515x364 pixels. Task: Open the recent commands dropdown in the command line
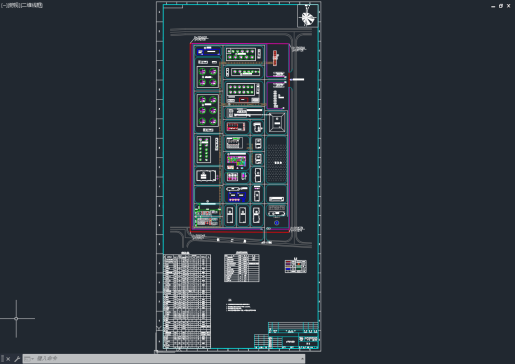(x=29, y=359)
